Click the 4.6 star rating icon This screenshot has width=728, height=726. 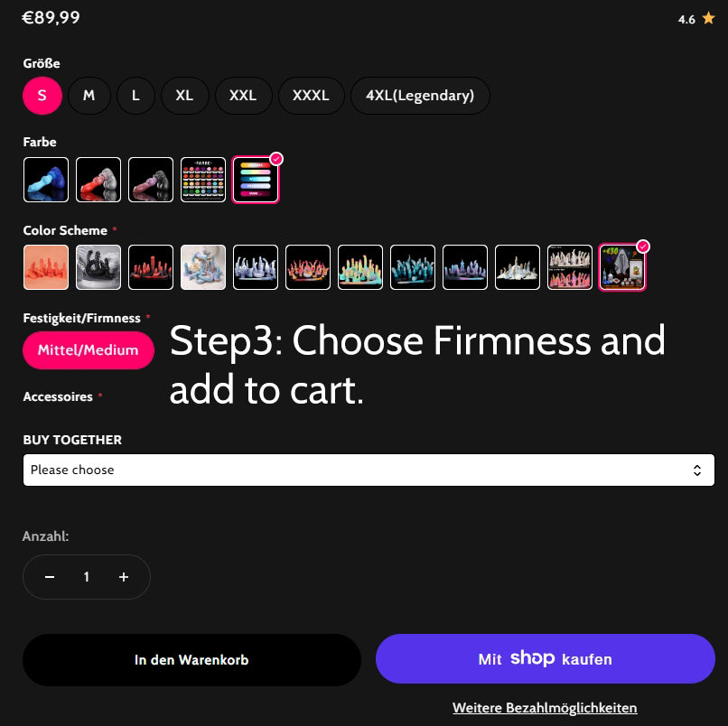pyautogui.click(x=708, y=19)
